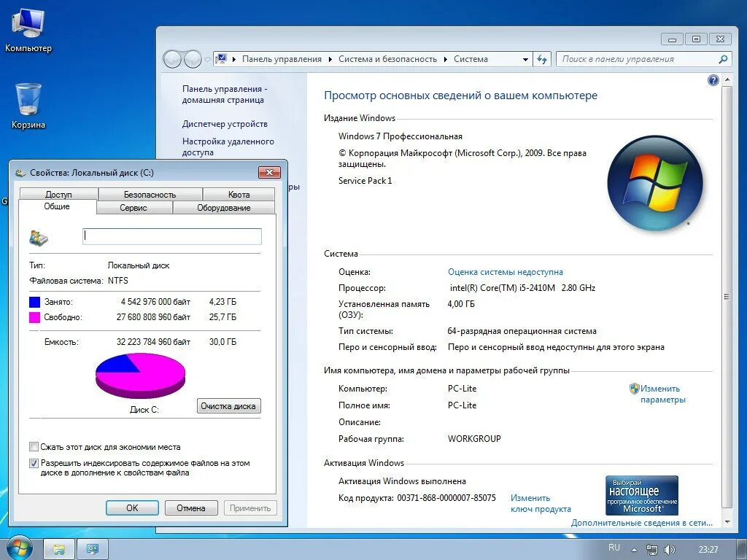Click the Windows logo in the System window
This screenshot has width=747, height=560.
pyautogui.click(x=655, y=183)
